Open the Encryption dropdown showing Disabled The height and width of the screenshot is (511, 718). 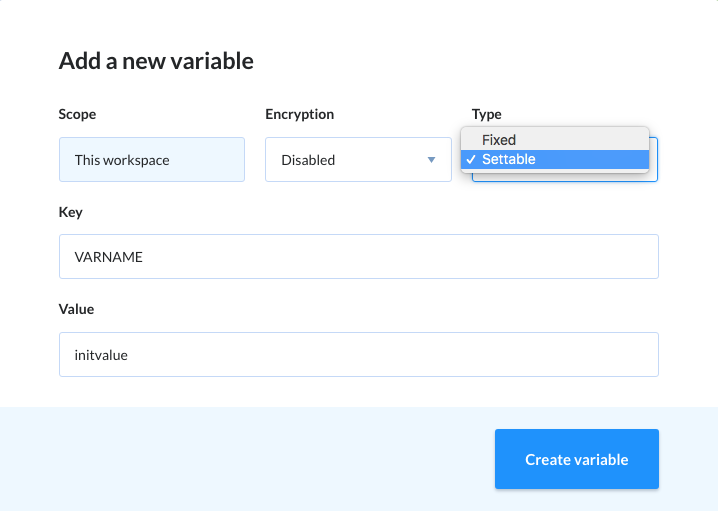(x=358, y=159)
